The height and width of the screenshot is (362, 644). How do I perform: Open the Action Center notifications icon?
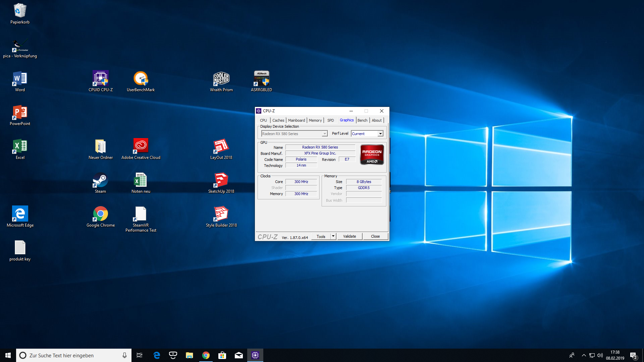pos(633,355)
